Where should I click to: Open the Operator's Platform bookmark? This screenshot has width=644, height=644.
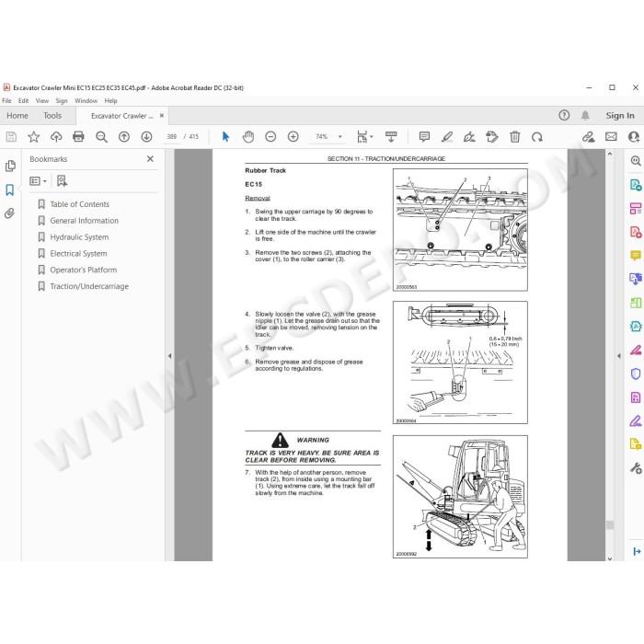point(84,270)
